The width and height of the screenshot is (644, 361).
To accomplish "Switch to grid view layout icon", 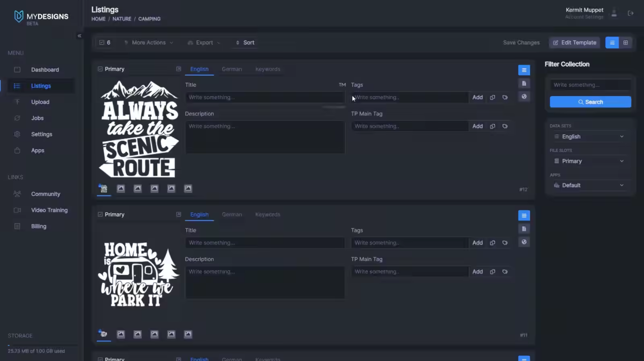I will coord(625,43).
